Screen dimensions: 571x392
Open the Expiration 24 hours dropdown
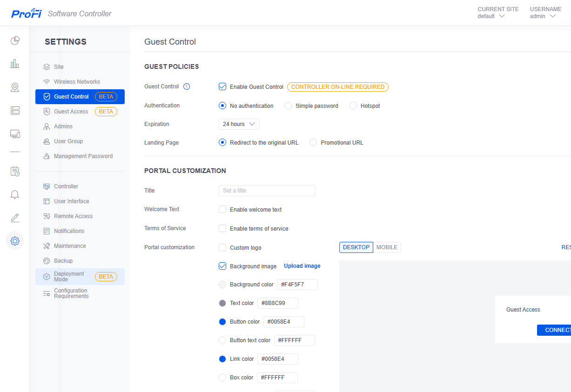point(239,124)
